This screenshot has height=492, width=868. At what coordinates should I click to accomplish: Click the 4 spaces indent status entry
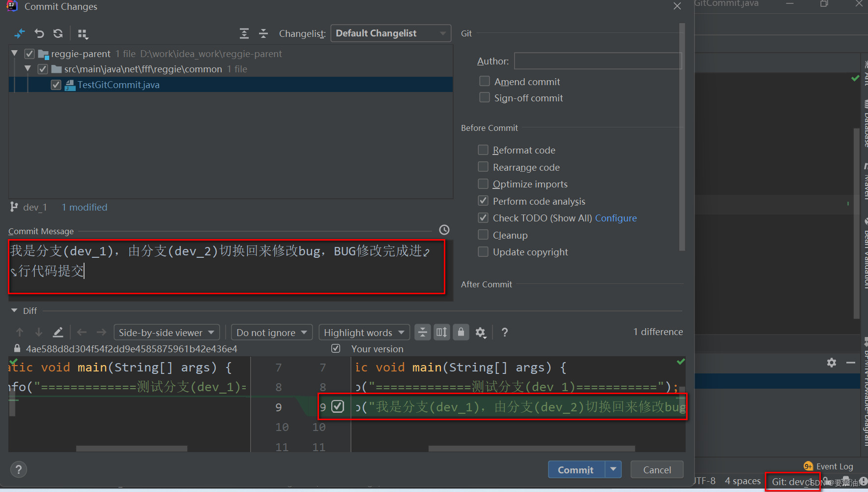(x=743, y=481)
